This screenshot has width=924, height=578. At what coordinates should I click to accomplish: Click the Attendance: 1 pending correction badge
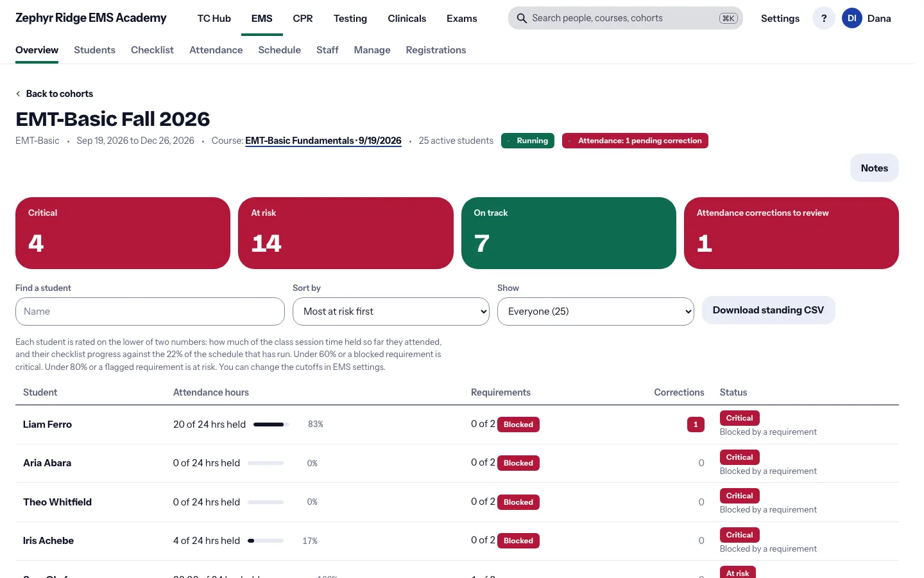tap(635, 141)
